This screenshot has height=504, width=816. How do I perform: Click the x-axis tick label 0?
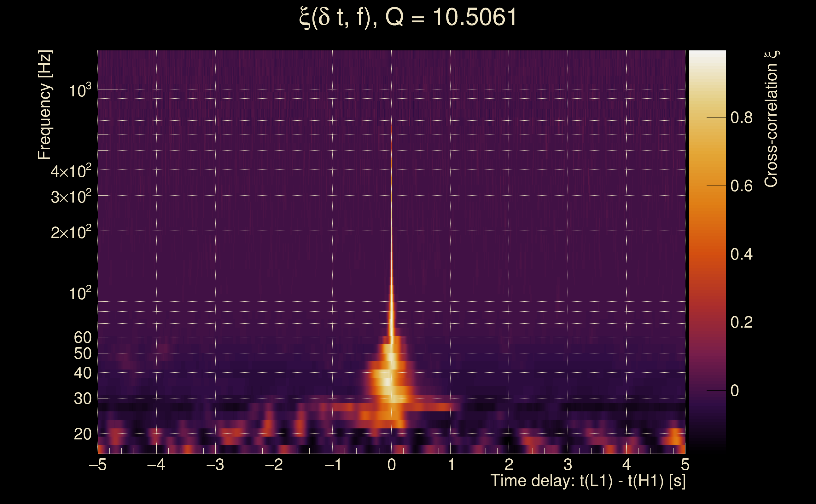(392, 465)
